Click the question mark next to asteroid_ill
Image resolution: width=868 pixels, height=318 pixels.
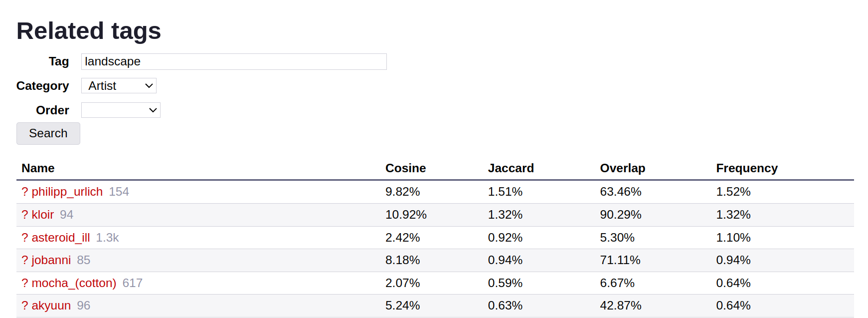[x=25, y=238]
